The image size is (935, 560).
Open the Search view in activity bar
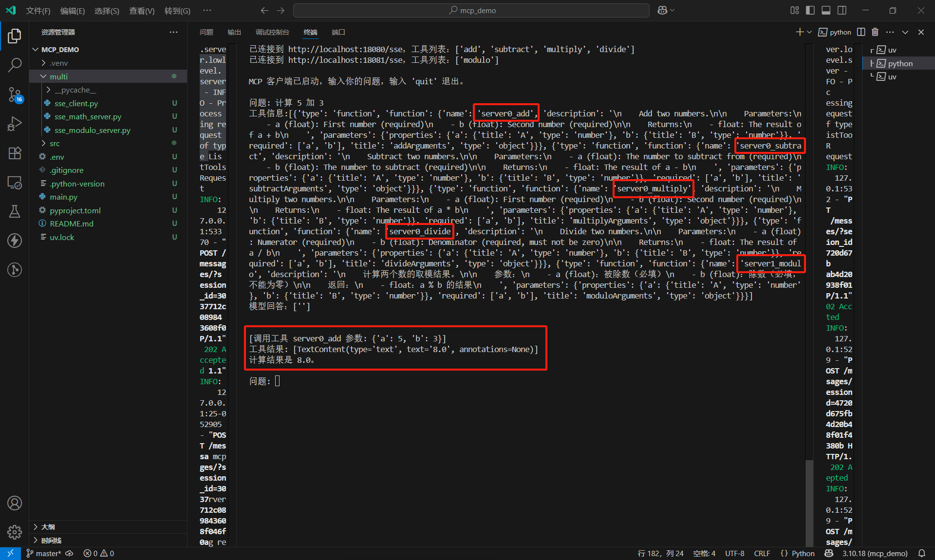click(x=15, y=65)
